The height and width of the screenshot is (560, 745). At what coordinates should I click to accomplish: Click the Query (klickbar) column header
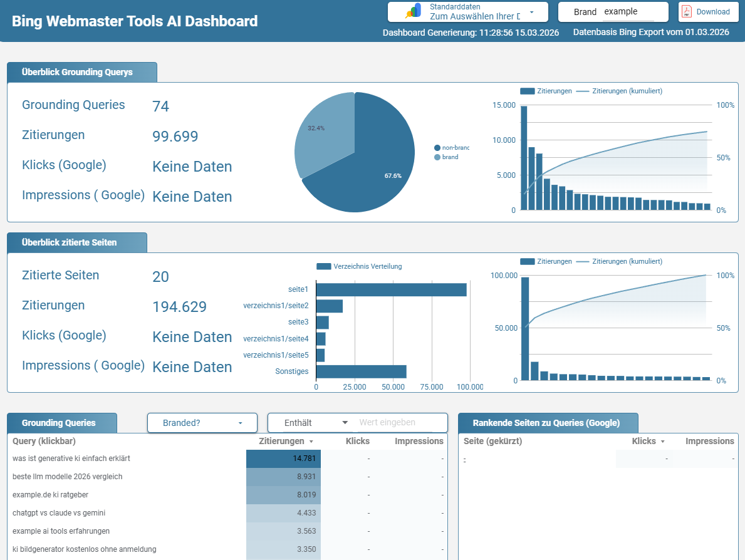44,441
